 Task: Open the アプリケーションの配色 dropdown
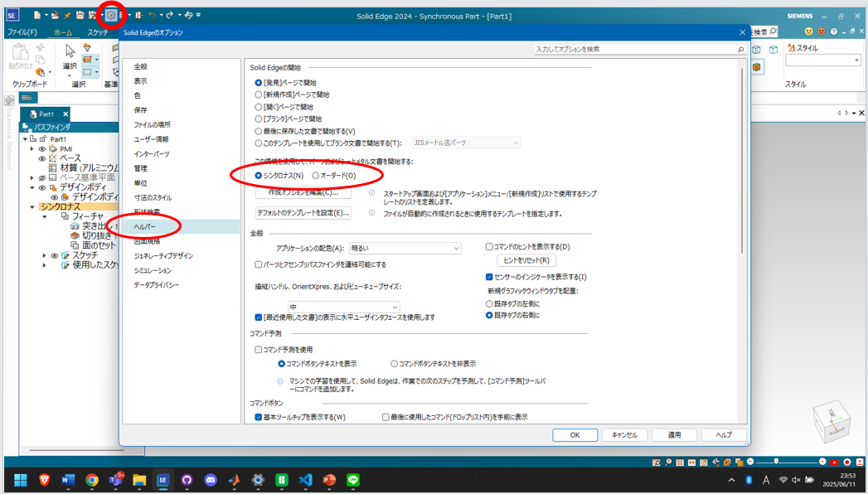click(405, 248)
